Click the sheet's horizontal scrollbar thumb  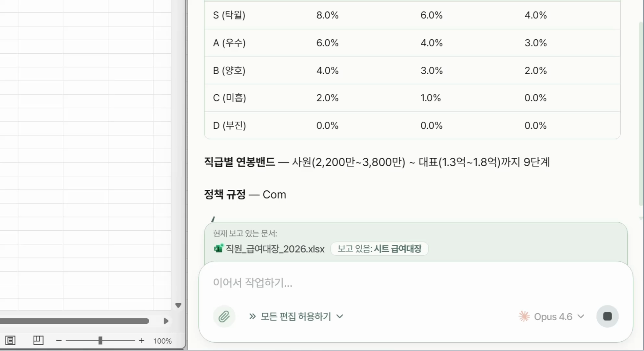75,321
